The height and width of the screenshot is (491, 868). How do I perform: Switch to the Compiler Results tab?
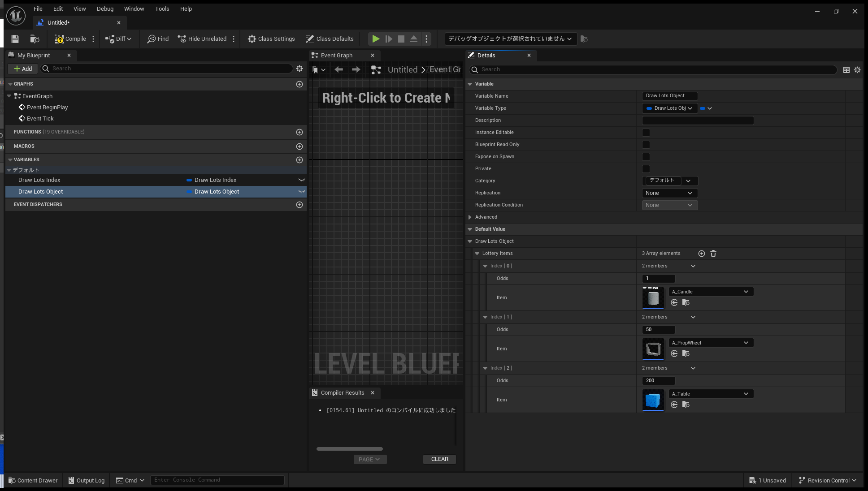click(x=343, y=393)
